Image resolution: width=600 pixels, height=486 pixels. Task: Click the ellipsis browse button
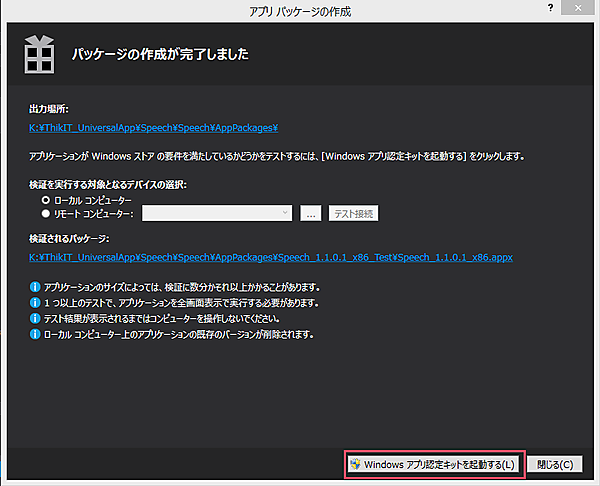click(311, 213)
